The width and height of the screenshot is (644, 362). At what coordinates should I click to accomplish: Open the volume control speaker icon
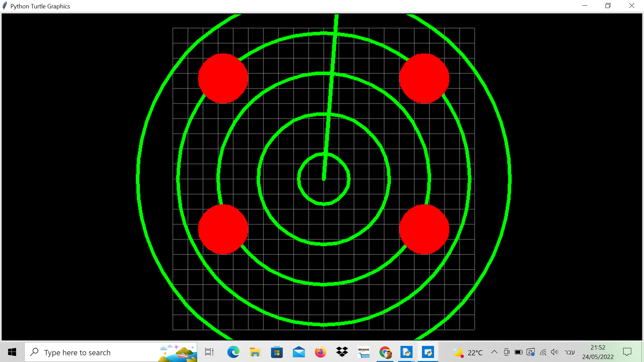click(554, 352)
